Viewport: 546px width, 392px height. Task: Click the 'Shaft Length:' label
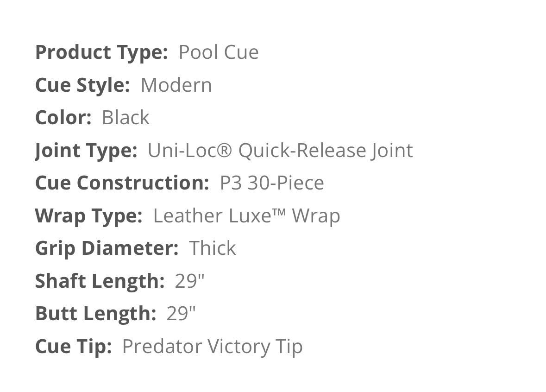point(100,281)
